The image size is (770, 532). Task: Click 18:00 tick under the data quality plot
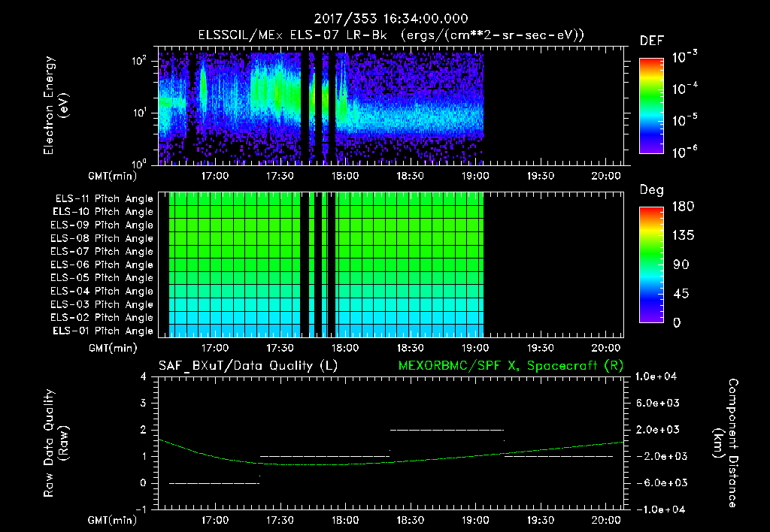(x=345, y=520)
